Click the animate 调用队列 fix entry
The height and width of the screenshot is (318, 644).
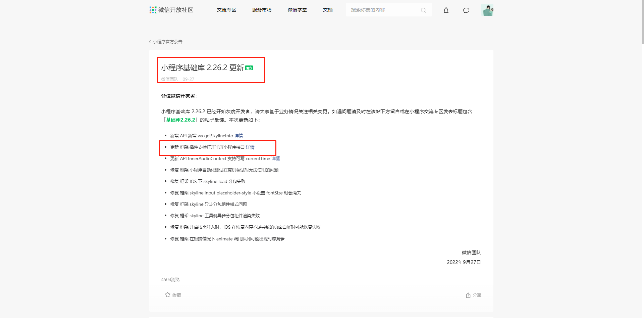227,239
